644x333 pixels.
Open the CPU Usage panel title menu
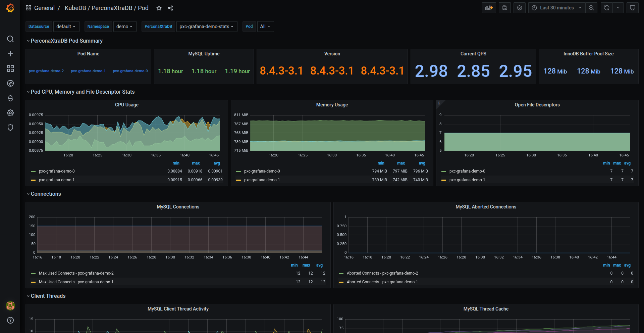(127, 105)
